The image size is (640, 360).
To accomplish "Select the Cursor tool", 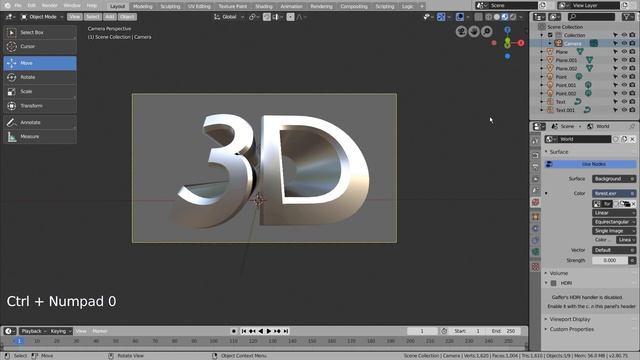I will [x=40, y=47].
